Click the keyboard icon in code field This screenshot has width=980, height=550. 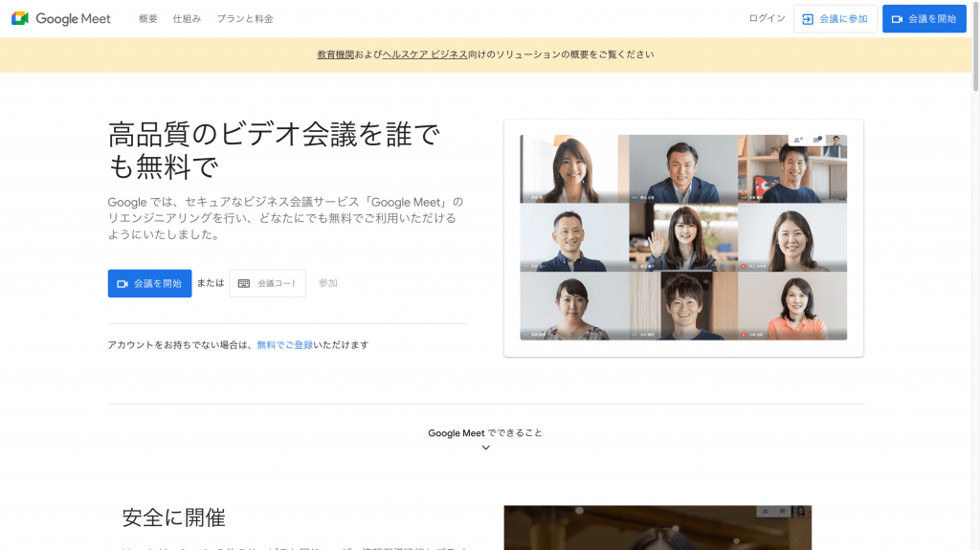click(244, 283)
